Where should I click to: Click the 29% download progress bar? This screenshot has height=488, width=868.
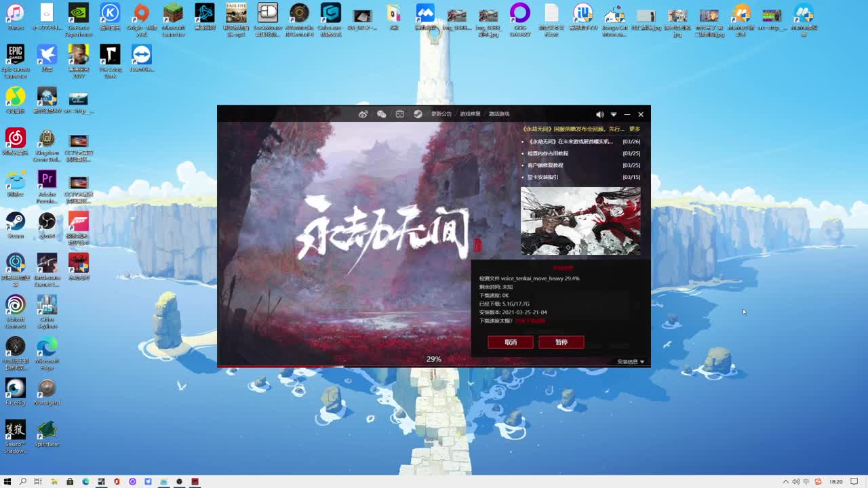pos(434,366)
